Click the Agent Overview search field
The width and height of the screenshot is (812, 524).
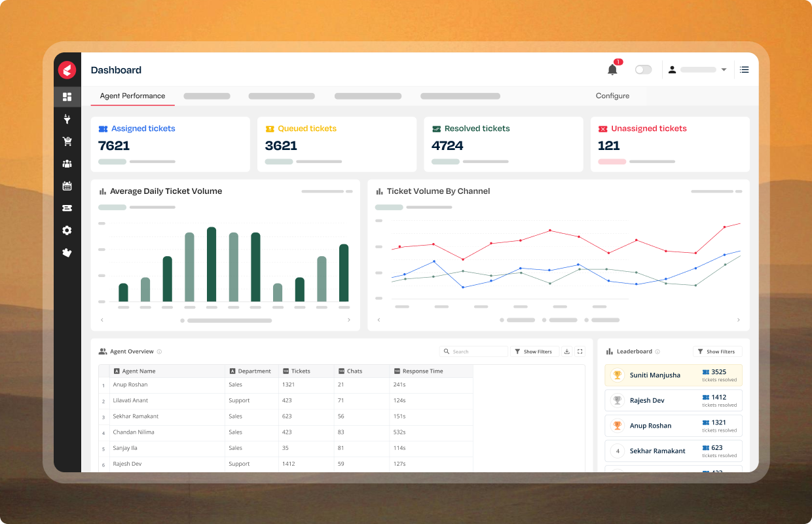coord(473,352)
